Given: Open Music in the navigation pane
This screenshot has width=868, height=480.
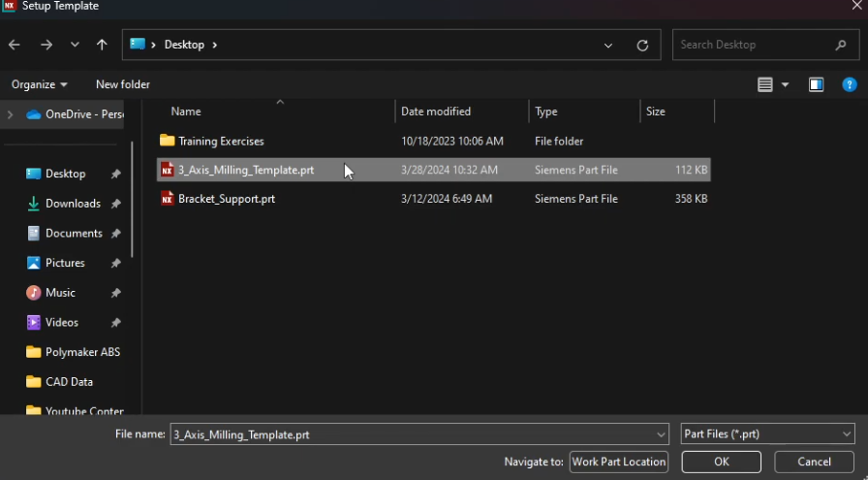Looking at the screenshot, I should pos(60,293).
